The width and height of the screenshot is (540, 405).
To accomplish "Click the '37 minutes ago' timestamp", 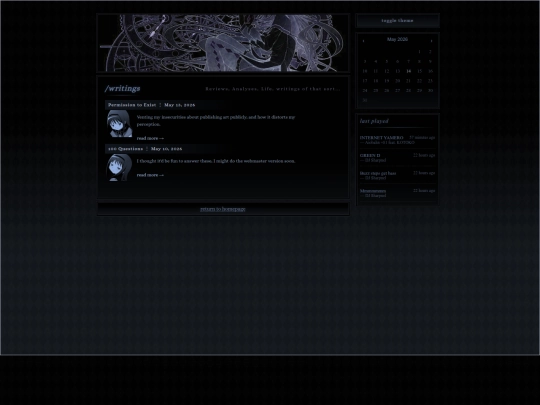I will coord(422,137).
